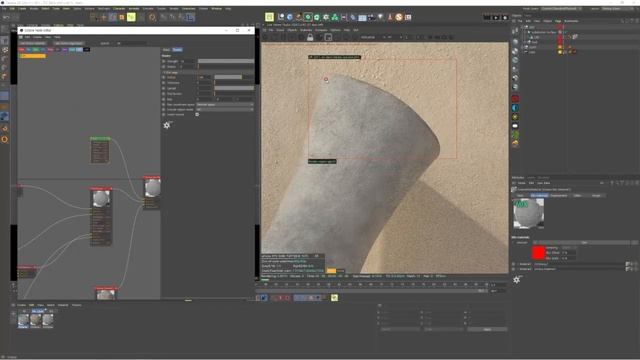Screen dimensions: 640x360
Task: Toggle the animation dot beside Tolerance
Action: coord(164,83)
